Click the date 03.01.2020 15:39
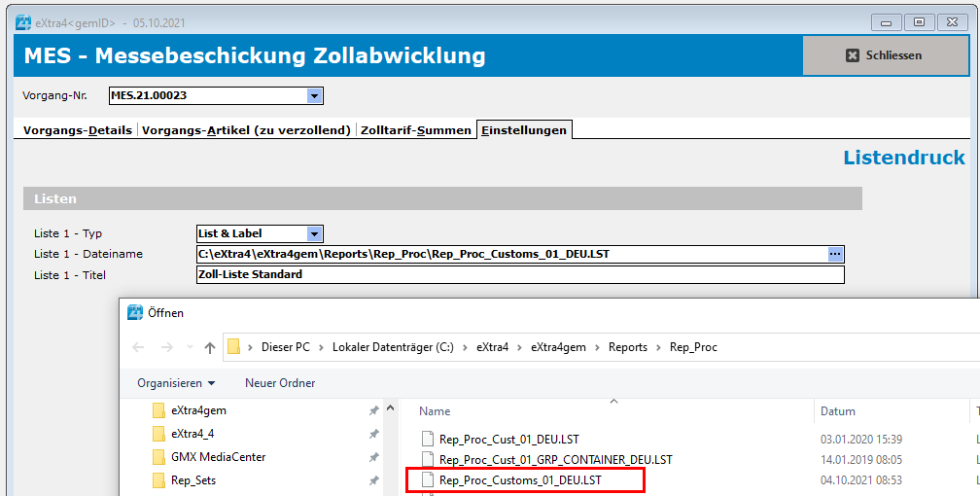Screen dimensions: 980x496 pyautogui.click(x=861, y=439)
